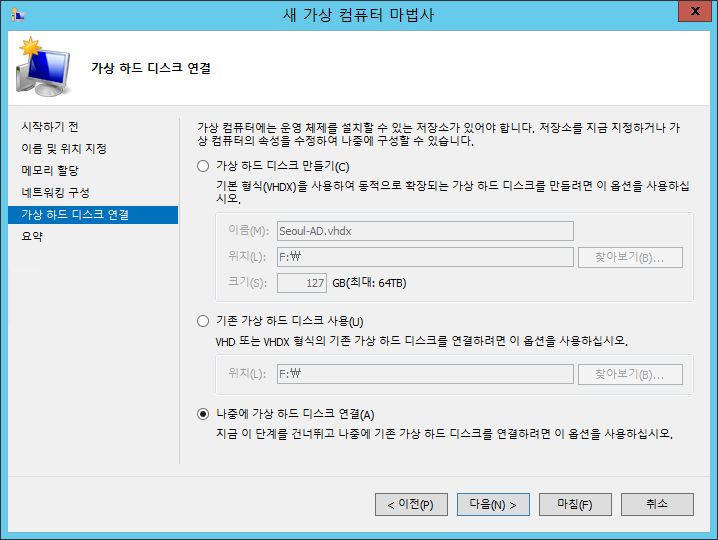
Task: Click the < 이전(P) button
Action: [411, 504]
